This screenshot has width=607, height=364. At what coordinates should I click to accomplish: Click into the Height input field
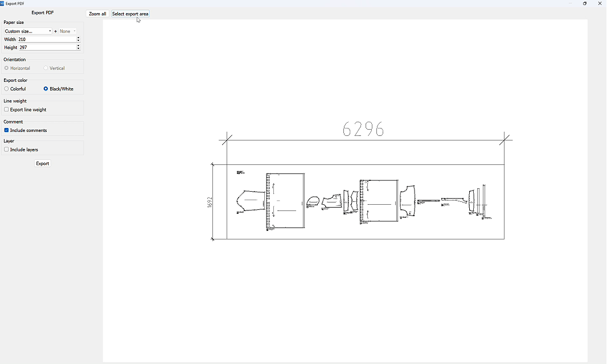47,47
